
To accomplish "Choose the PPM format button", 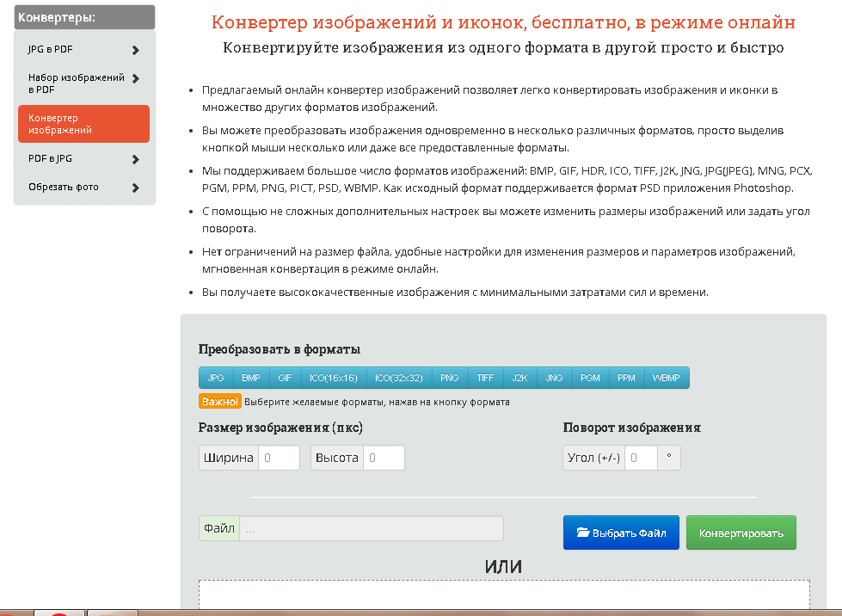I will point(626,378).
